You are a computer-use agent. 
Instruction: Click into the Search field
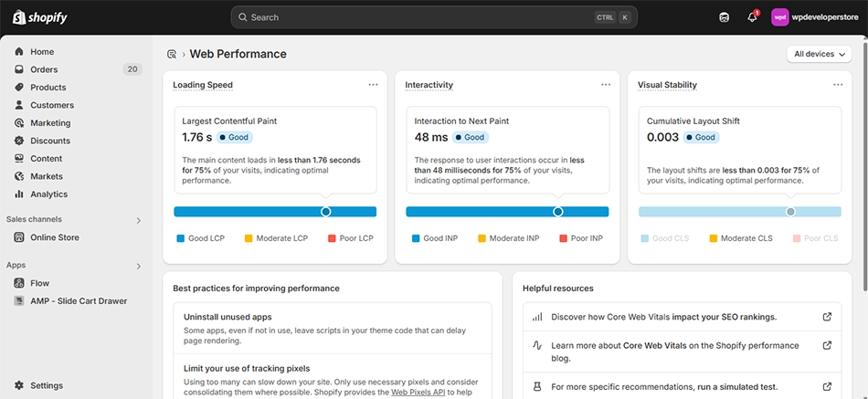[x=434, y=17]
